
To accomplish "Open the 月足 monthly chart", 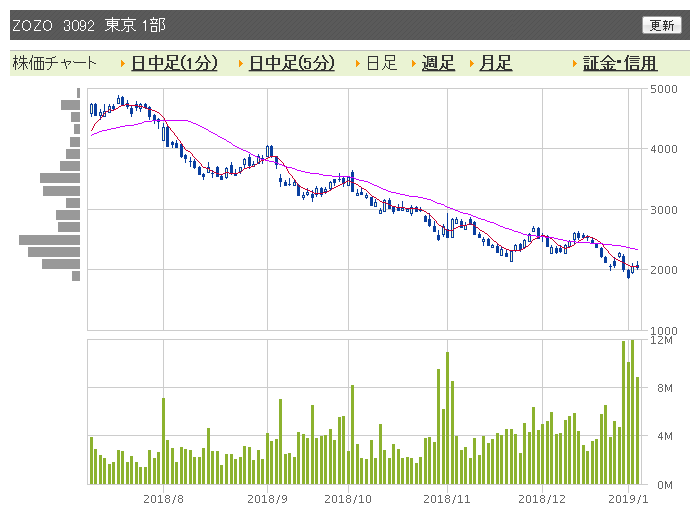I will (x=496, y=63).
